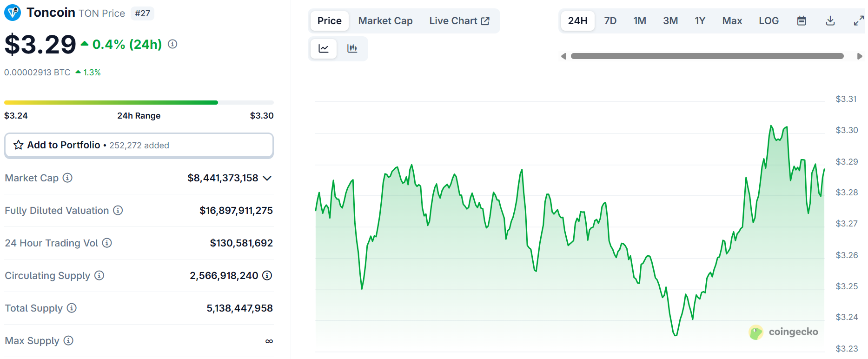
Task: Click the info icon next to Market Cap
Action: coord(67,178)
